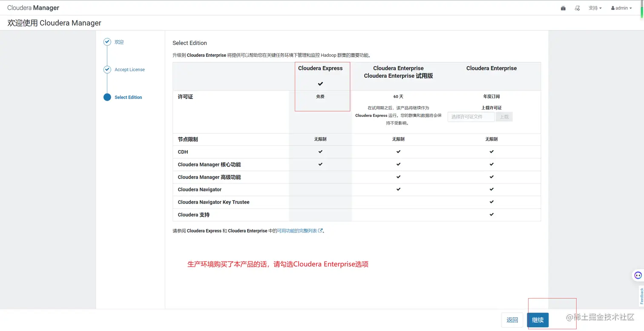The height and width of the screenshot is (331, 644).
Task: Click the floating chat assistant icon
Action: tap(638, 275)
